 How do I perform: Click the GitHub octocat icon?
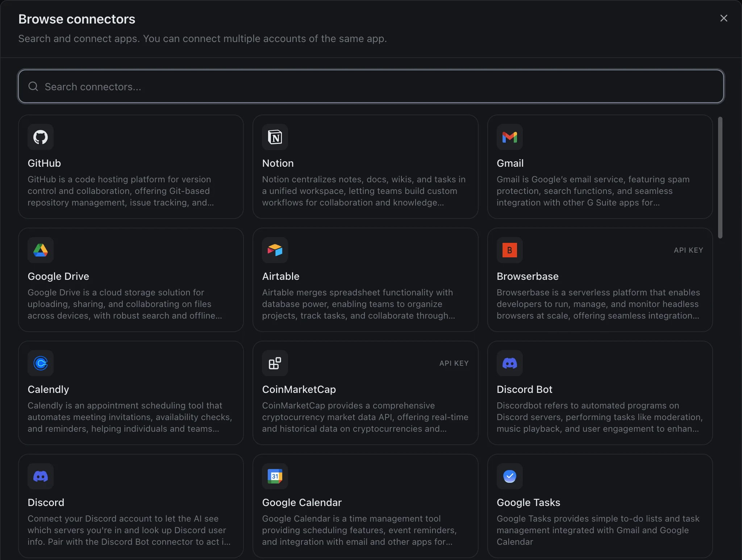pos(41,137)
